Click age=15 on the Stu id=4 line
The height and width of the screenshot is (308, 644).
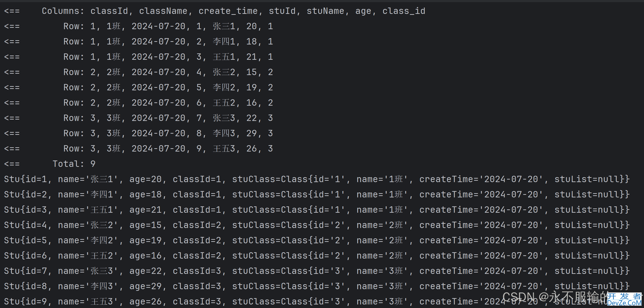(x=146, y=225)
